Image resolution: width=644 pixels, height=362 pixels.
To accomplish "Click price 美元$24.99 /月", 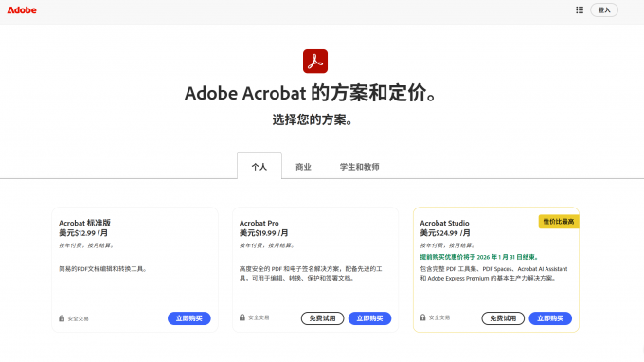I will [445, 233].
